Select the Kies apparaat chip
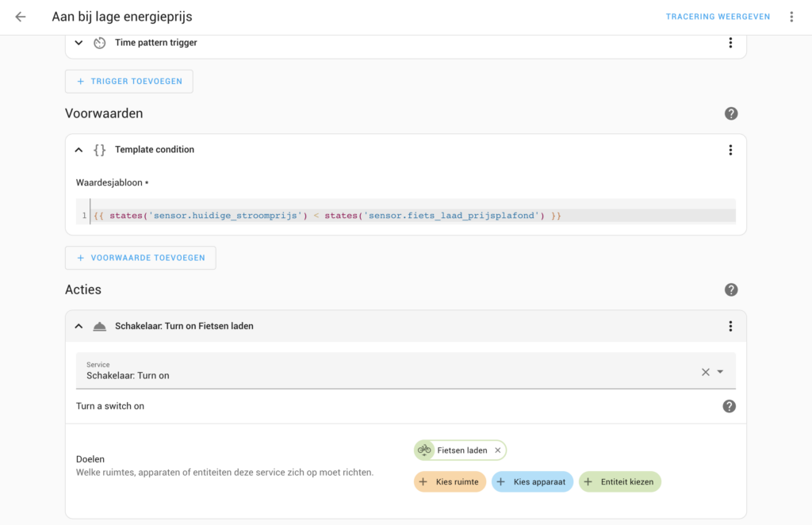This screenshot has width=812, height=525. (x=532, y=481)
